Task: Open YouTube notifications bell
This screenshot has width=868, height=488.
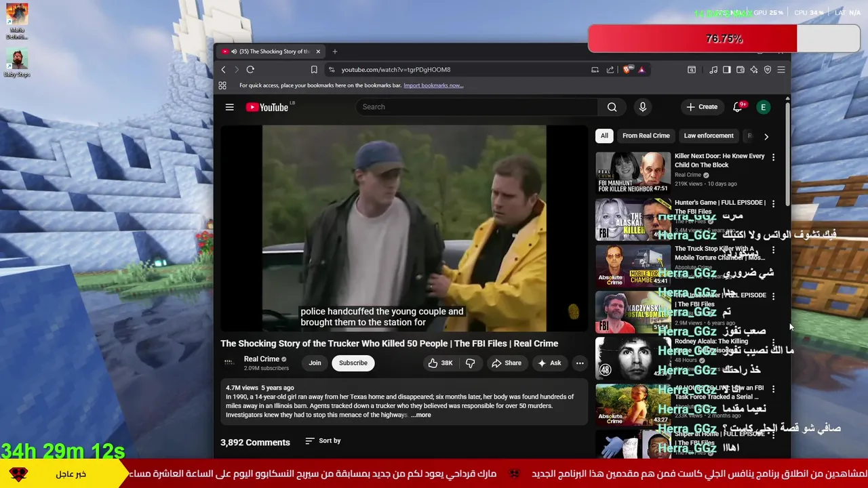Action: coord(738,107)
